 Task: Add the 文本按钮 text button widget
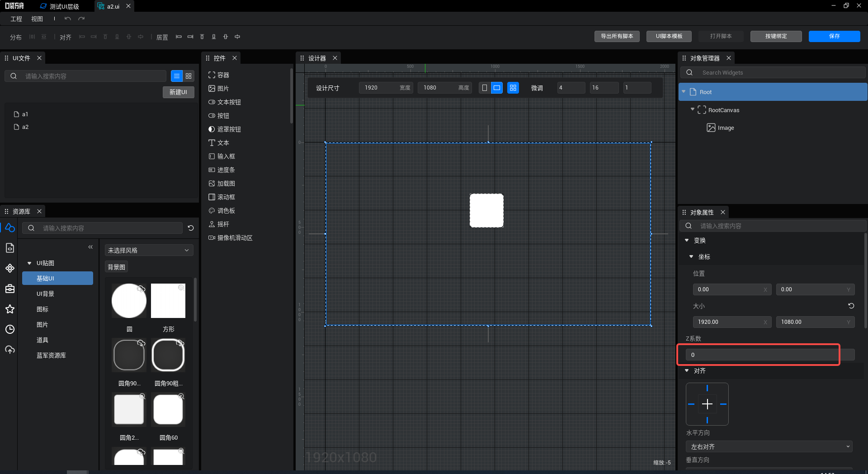point(225,102)
